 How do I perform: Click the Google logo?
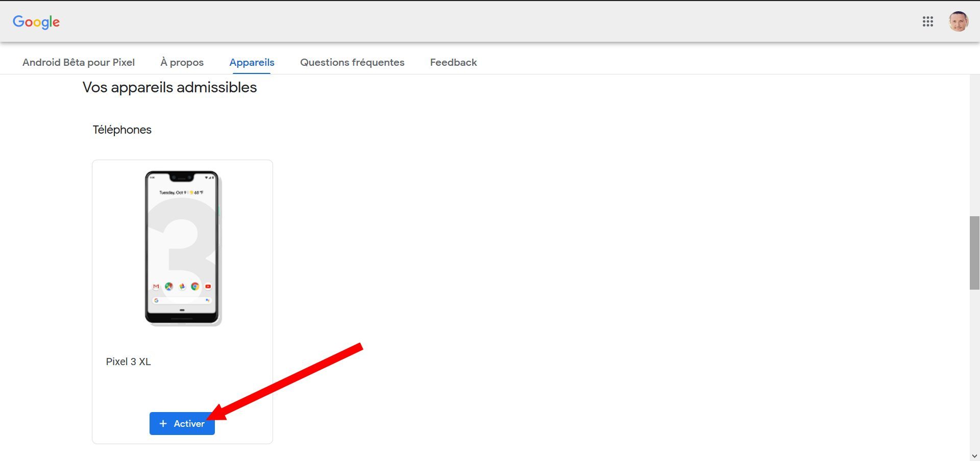(x=36, y=22)
